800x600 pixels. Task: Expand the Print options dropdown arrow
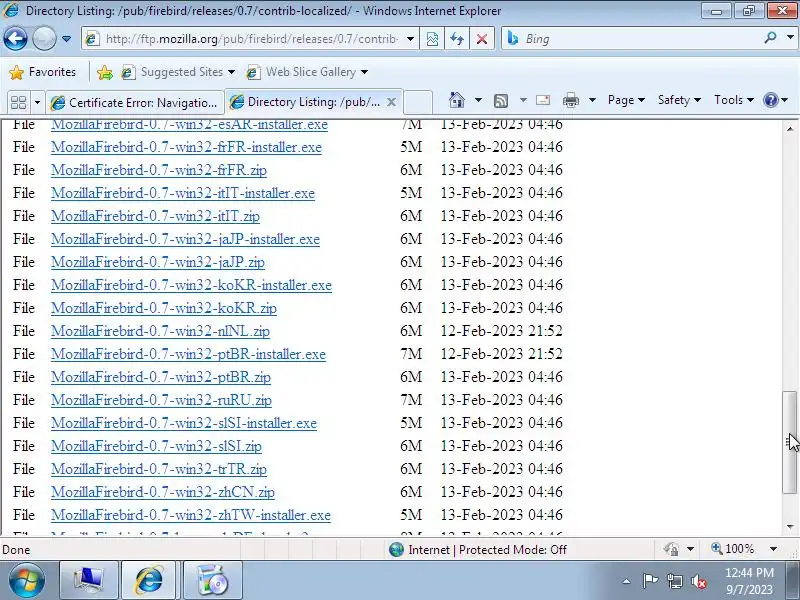click(592, 100)
